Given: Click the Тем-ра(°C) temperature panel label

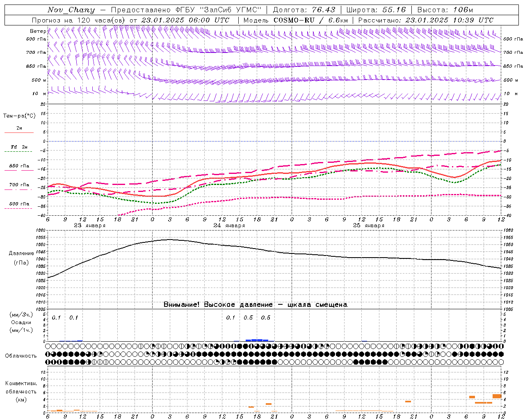Looking at the screenshot, I should coord(19,116).
